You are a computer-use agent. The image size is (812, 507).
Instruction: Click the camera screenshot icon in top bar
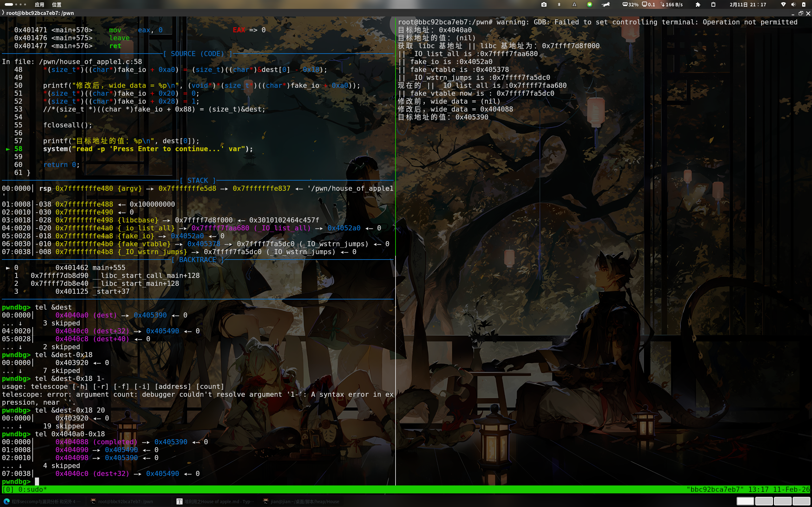(544, 4)
